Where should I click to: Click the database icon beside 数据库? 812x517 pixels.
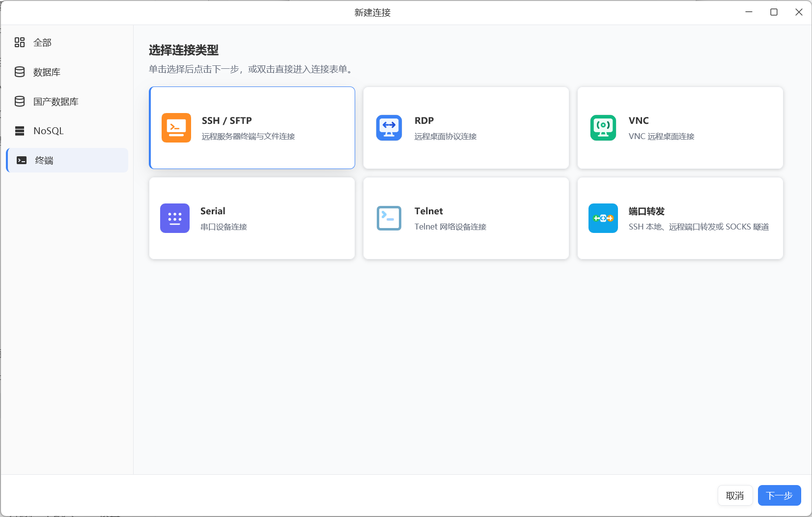coord(20,72)
